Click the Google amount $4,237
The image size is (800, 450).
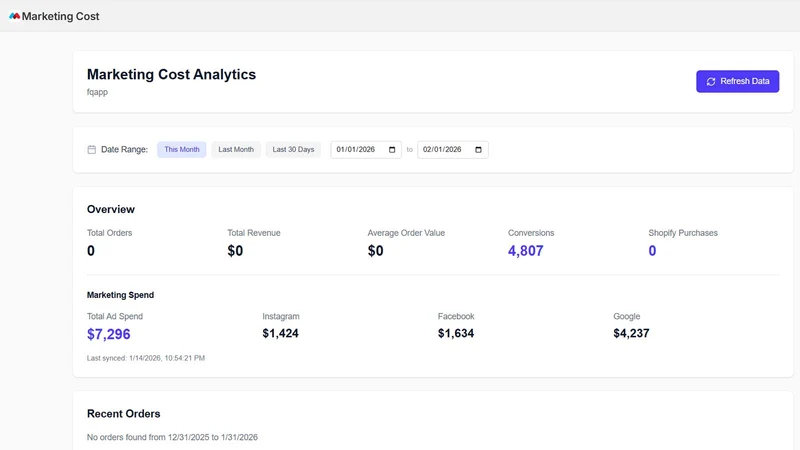(631, 334)
